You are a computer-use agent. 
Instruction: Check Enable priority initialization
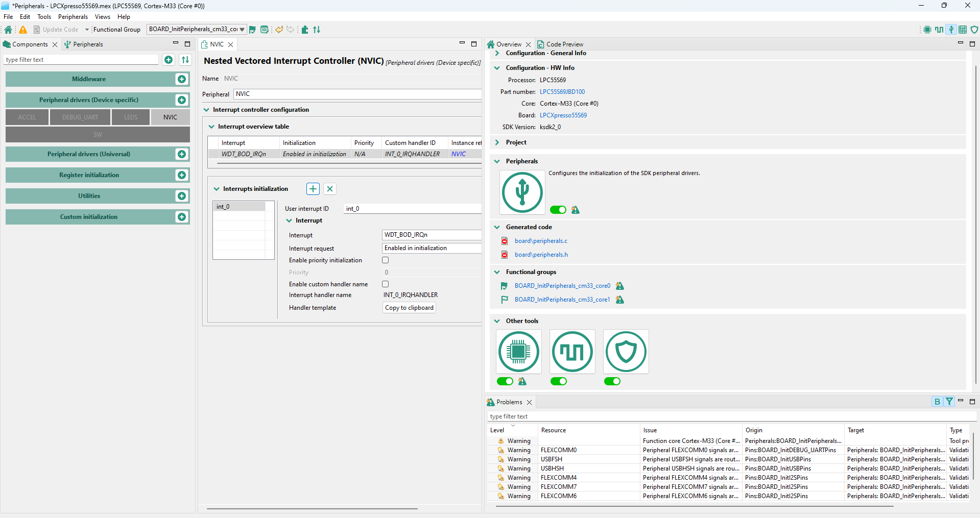[386, 260]
